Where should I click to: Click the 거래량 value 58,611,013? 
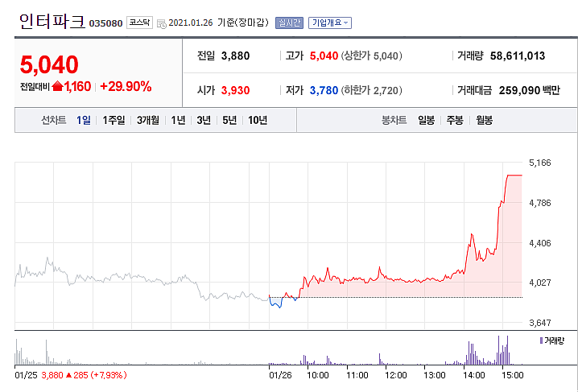(x=518, y=56)
